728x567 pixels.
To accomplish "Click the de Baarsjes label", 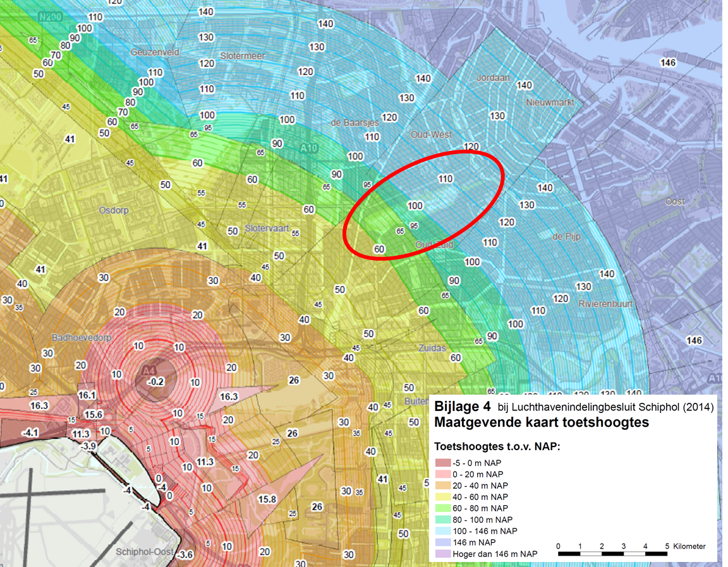I will 355,123.
